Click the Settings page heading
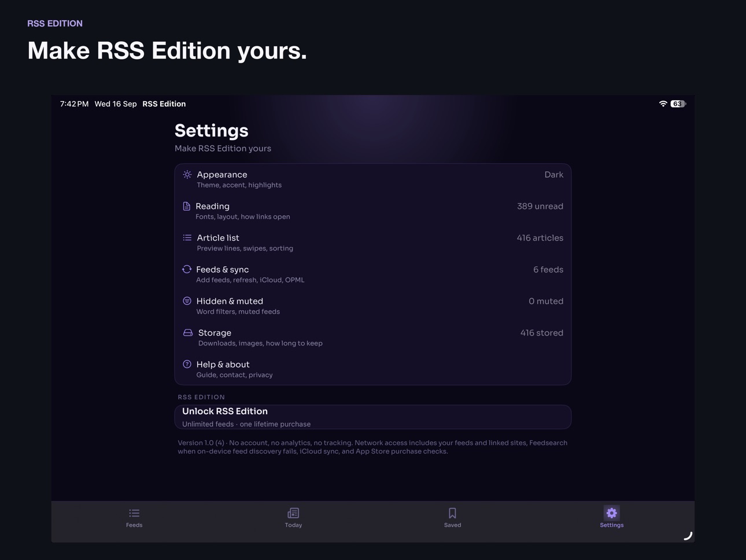Screen dimensions: 746x560 [212, 131]
